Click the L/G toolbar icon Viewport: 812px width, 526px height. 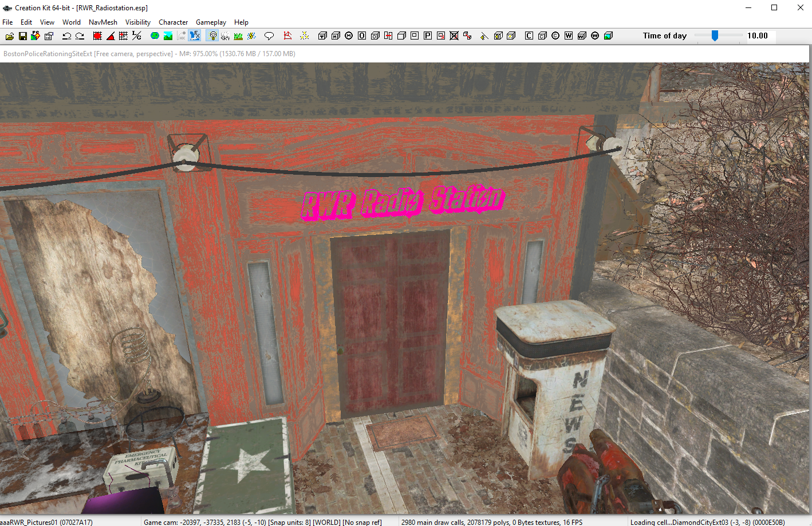[136, 36]
